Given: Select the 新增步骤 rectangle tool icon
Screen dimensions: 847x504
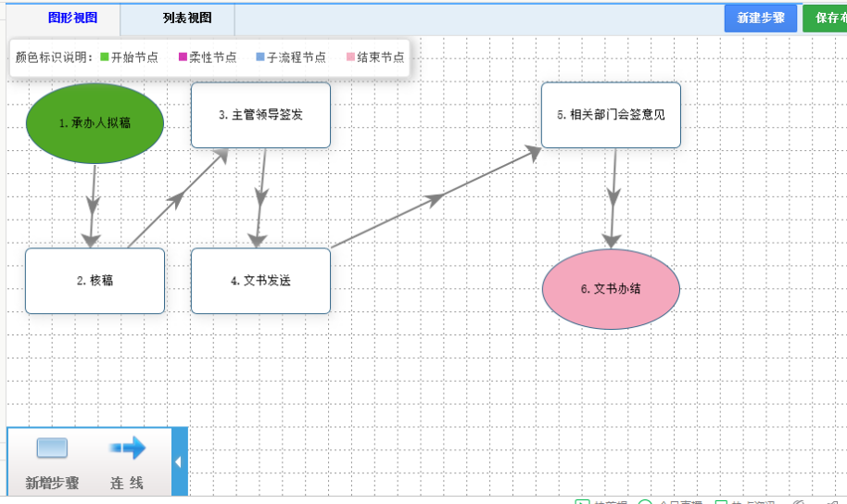Looking at the screenshot, I should pos(52,449).
